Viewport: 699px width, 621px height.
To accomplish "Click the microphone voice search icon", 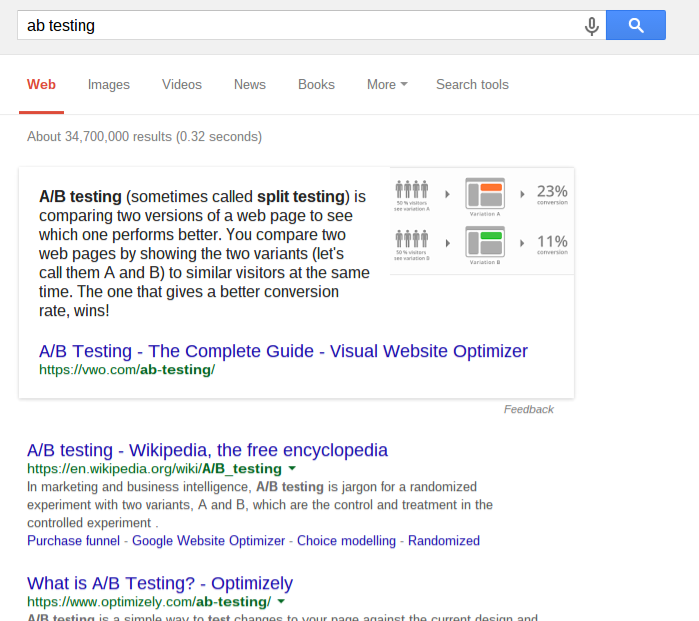I will tap(592, 26).
